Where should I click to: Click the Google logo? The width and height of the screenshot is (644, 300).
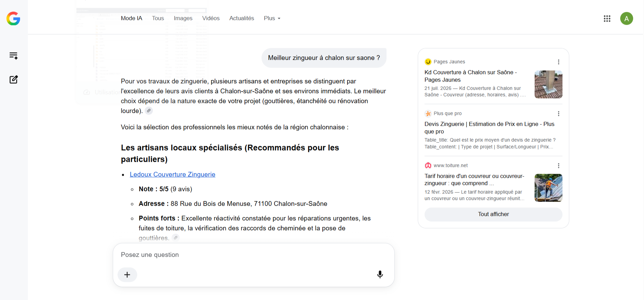13,18
